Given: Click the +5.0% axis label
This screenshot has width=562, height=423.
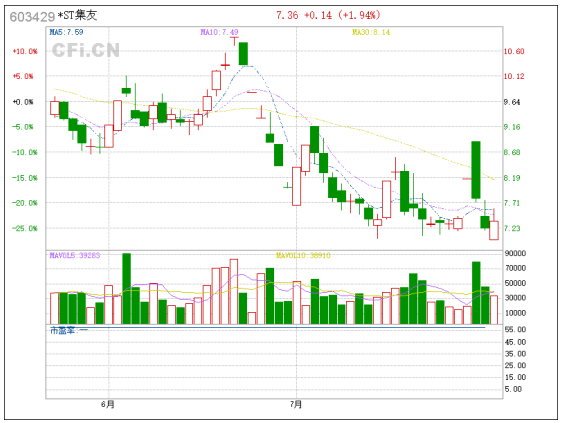Looking at the screenshot, I should coord(23,76).
